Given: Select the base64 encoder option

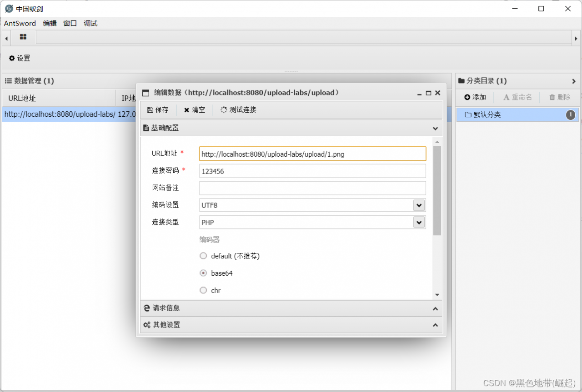Looking at the screenshot, I should pos(203,273).
